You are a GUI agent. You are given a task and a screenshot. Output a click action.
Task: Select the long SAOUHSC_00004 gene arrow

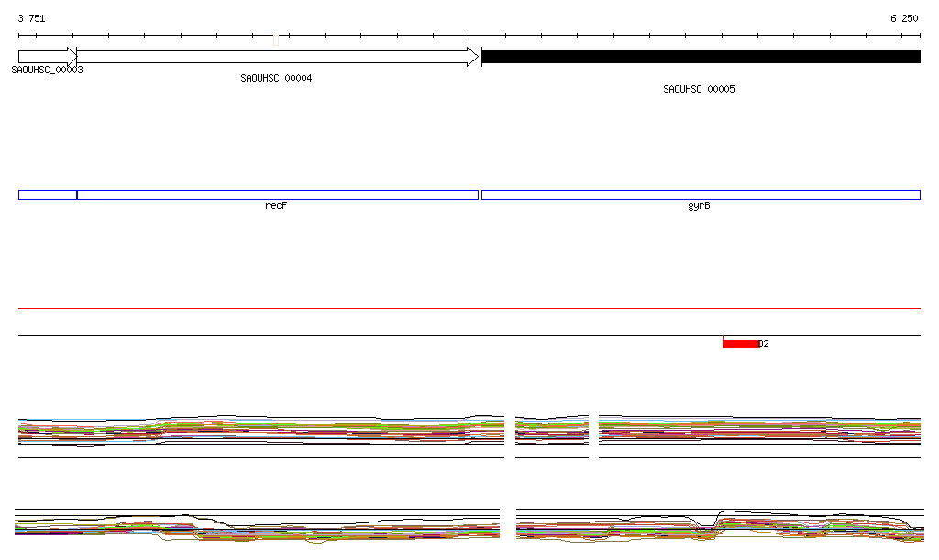(275, 57)
